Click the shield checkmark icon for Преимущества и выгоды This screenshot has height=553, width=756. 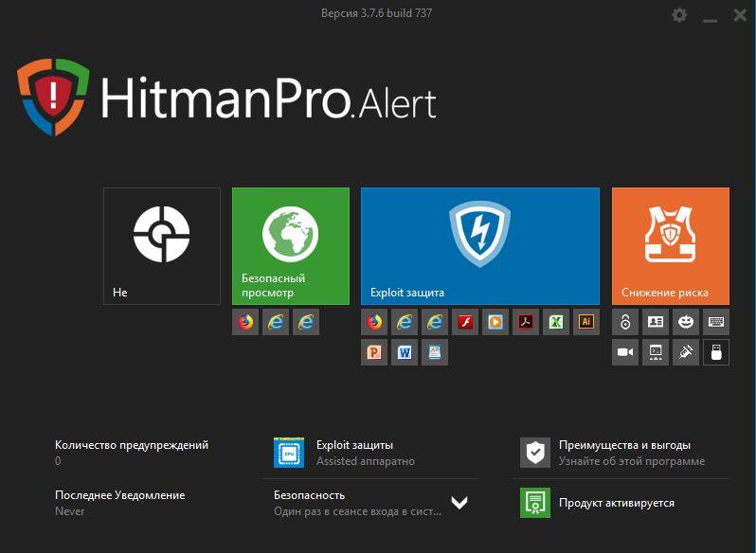coord(534,453)
